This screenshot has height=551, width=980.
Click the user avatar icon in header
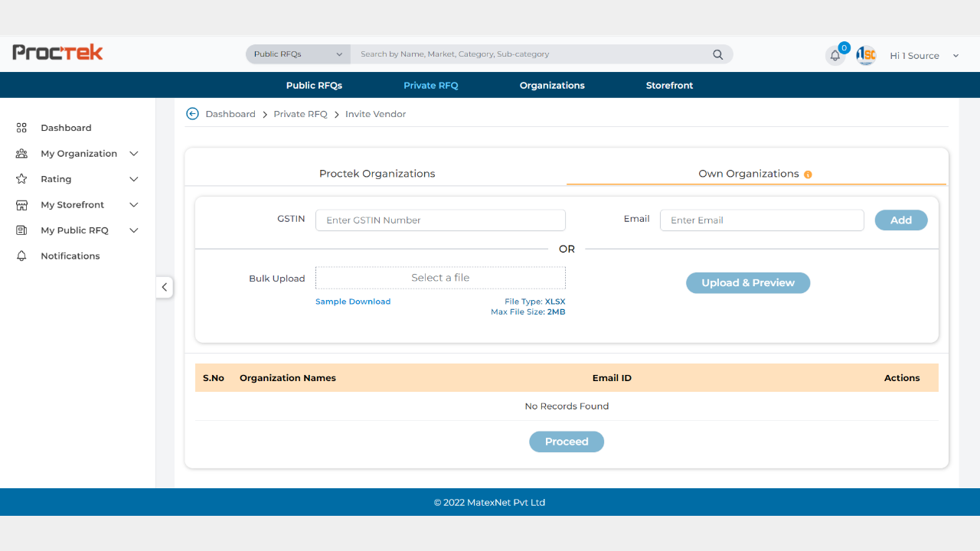(x=866, y=55)
